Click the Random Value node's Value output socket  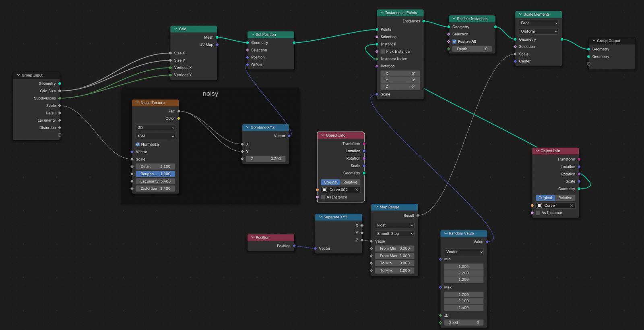click(487, 242)
